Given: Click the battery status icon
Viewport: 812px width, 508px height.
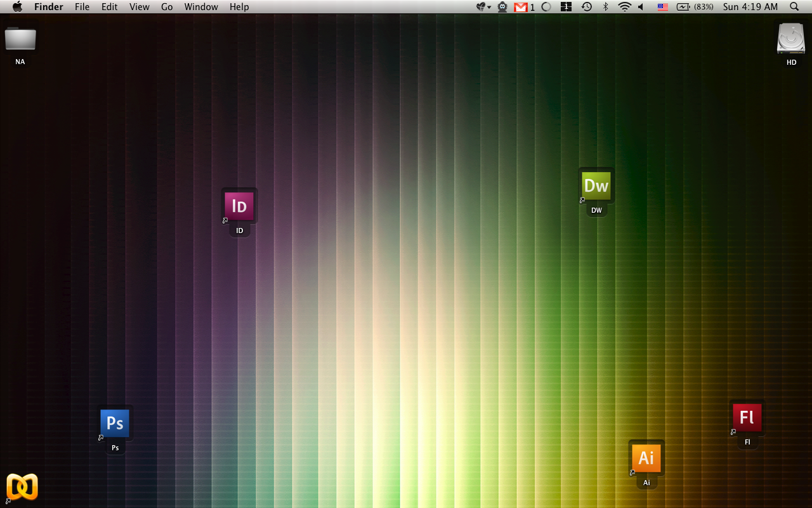Looking at the screenshot, I should 683,6.
